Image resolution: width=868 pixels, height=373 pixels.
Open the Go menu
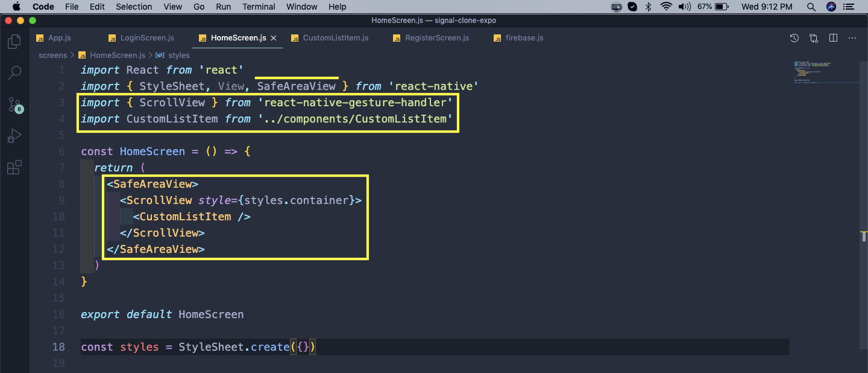tap(199, 7)
